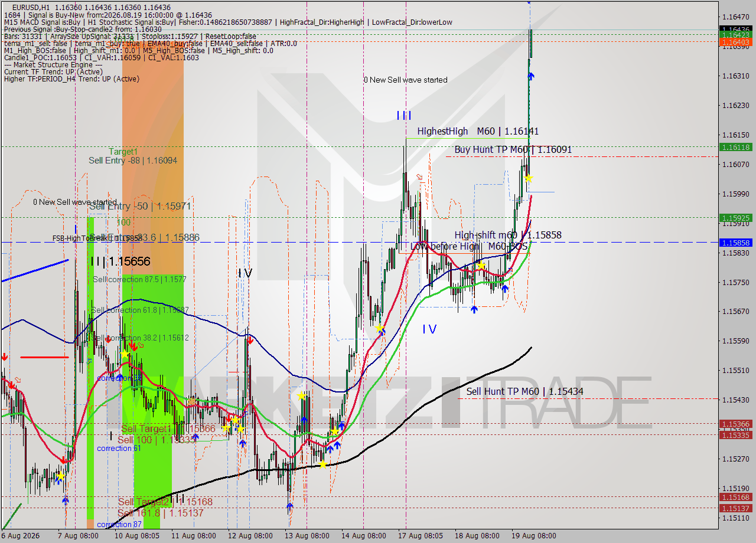Select the 'I I | 1.15656' wave label
Image resolution: width=756 pixels, height=543 pixels.
120,261
